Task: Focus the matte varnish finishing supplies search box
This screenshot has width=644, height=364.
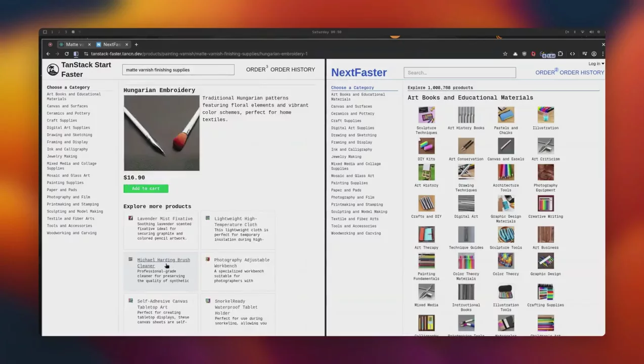Action: click(178, 70)
